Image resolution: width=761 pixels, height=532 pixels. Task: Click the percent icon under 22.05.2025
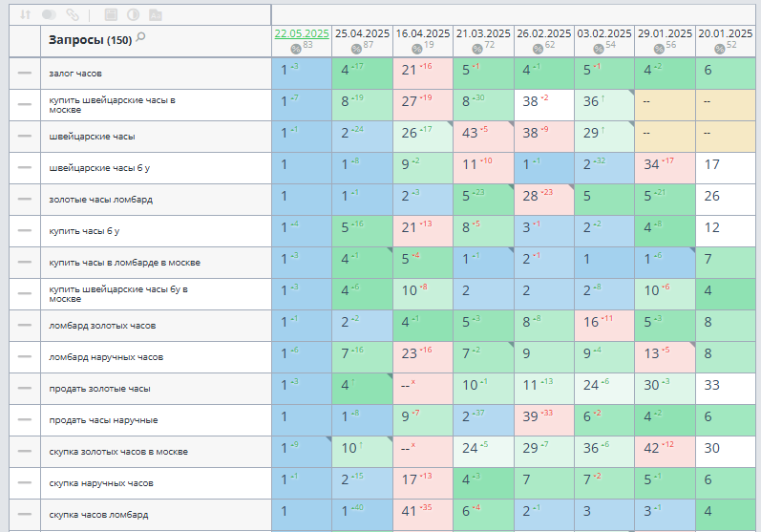pyautogui.click(x=296, y=49)
